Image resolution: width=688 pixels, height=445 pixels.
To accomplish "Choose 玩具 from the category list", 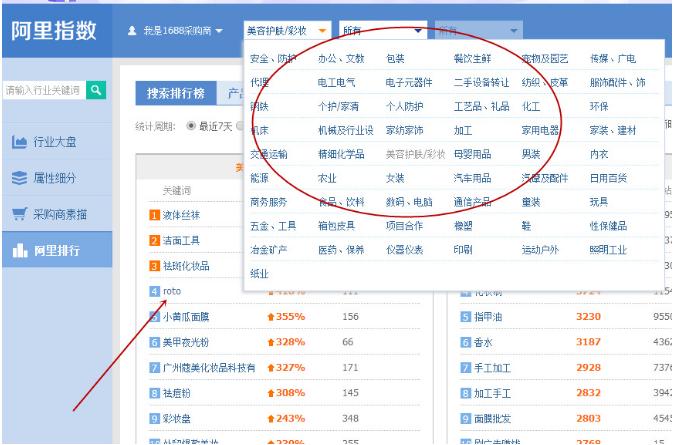I will [x=599, y=202].
